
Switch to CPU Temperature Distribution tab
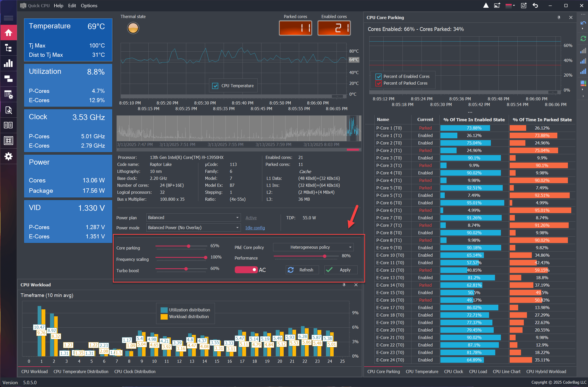(x=81, y=372)
